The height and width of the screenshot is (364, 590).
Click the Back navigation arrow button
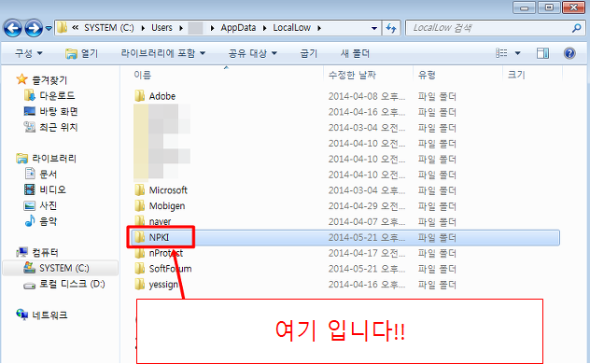coord(13,28)
